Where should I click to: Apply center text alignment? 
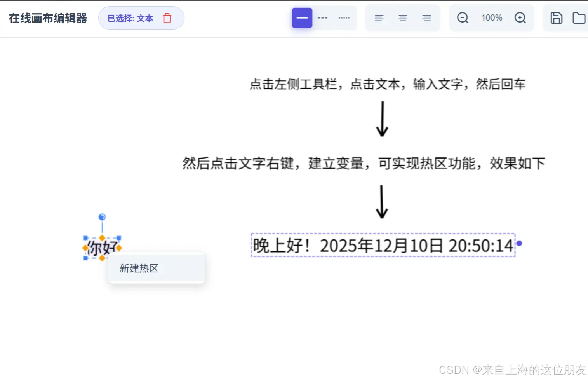click(403, 18)
